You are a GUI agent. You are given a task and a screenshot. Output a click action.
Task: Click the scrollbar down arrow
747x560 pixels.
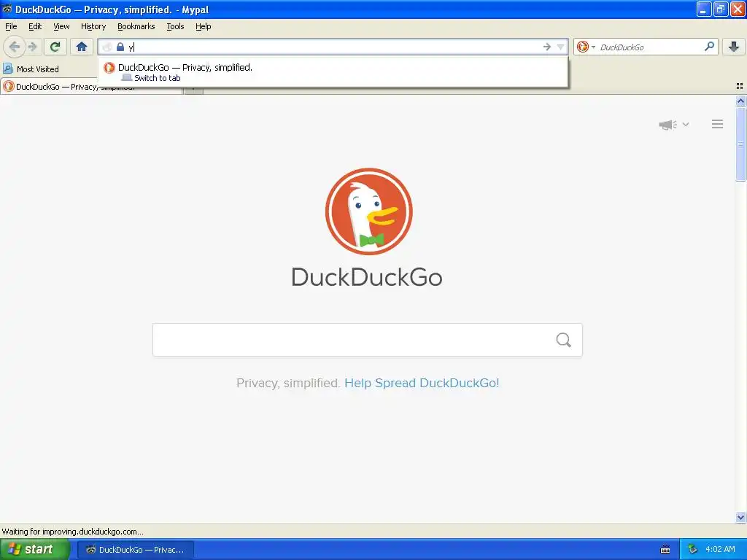[740, 517]
